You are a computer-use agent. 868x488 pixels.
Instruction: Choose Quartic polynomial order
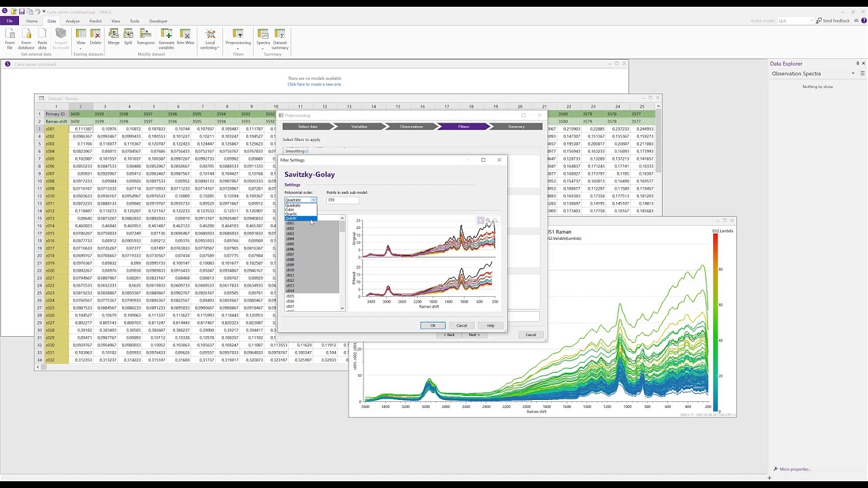pyautogui.click(x=300, y=213)
